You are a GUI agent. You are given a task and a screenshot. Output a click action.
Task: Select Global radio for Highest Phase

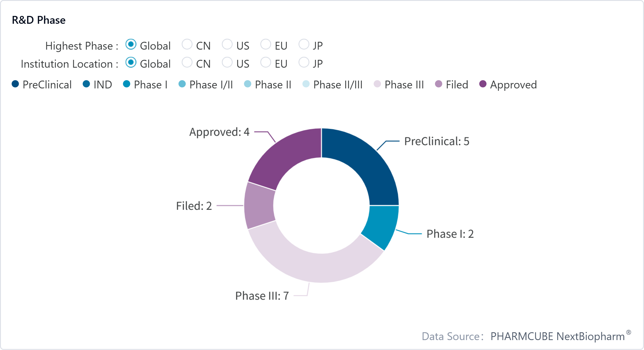click(x=131, y=45)
